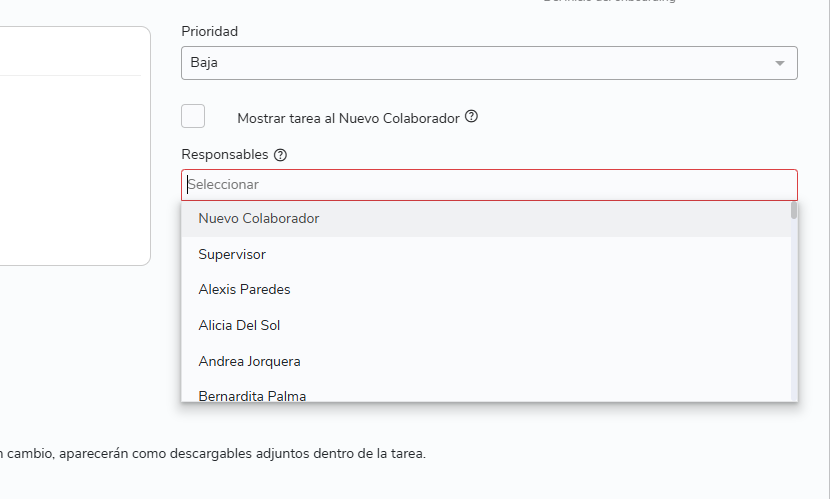Enable Mostrar tarea al Nuevo Colaborador checkbox
The height and width of the screenshot is (499, 830).
193,116
